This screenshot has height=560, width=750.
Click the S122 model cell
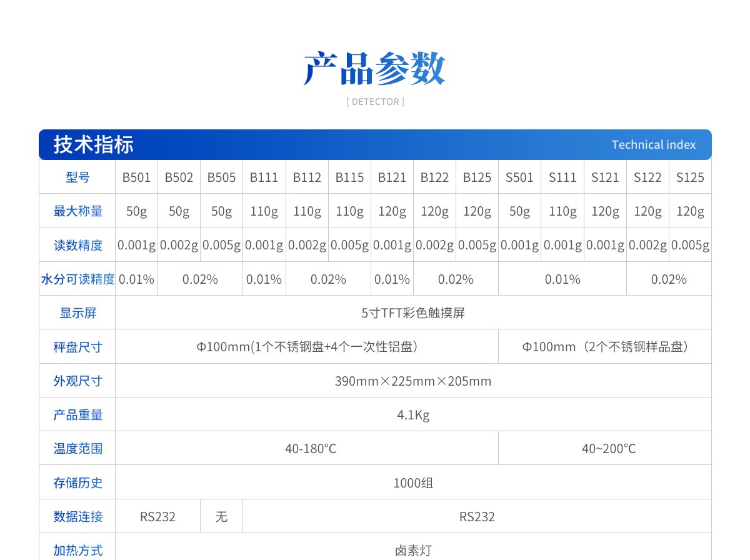tap(647, 177)
